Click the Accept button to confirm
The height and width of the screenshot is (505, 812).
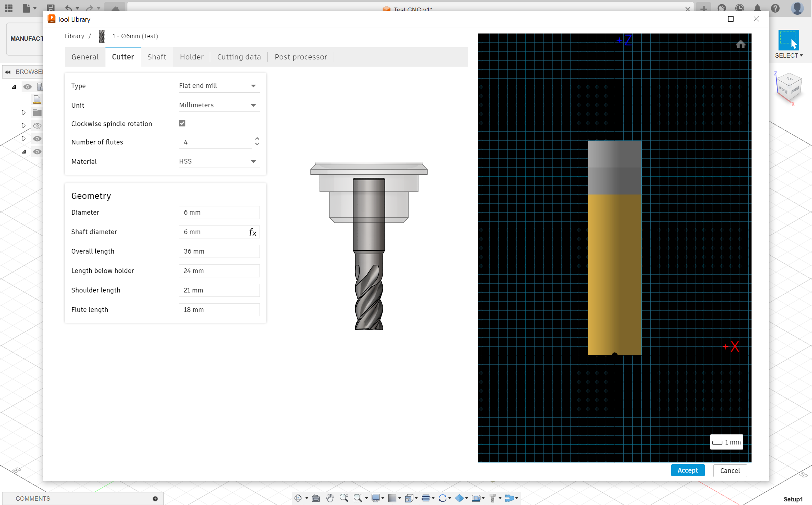pyautogui.click(x=688, y=470)
